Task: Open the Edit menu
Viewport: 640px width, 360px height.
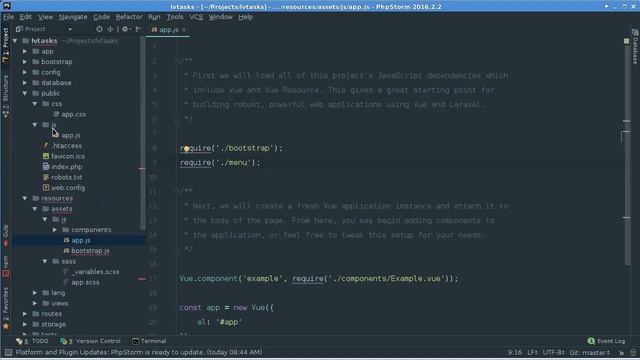Action: (25, 17)
